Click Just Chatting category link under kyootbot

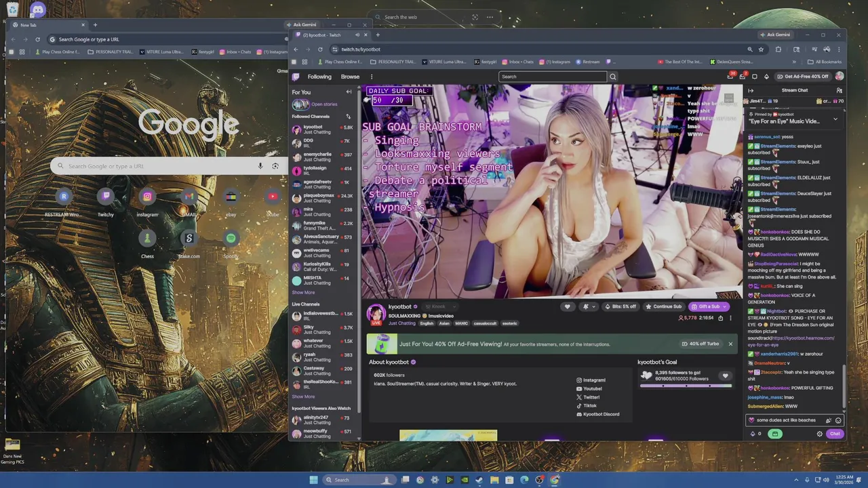coord(401,323)
